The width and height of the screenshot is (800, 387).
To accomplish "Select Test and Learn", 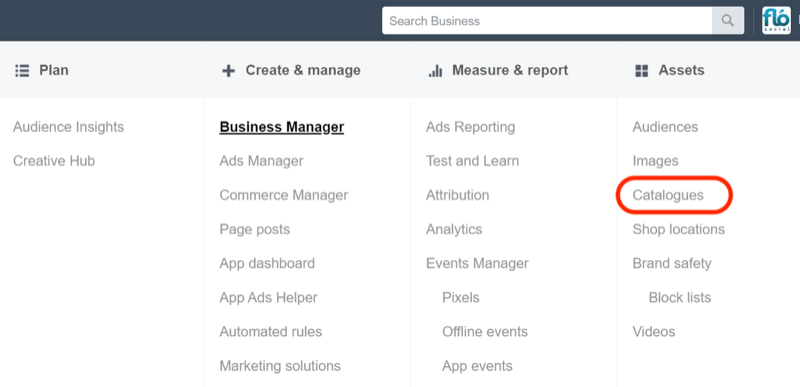I will 472,161.
